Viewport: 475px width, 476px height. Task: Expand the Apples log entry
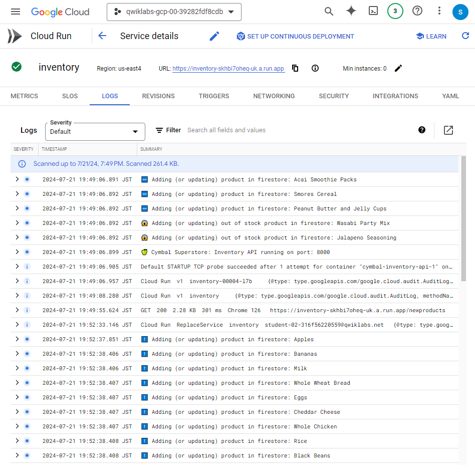point(17,339)
